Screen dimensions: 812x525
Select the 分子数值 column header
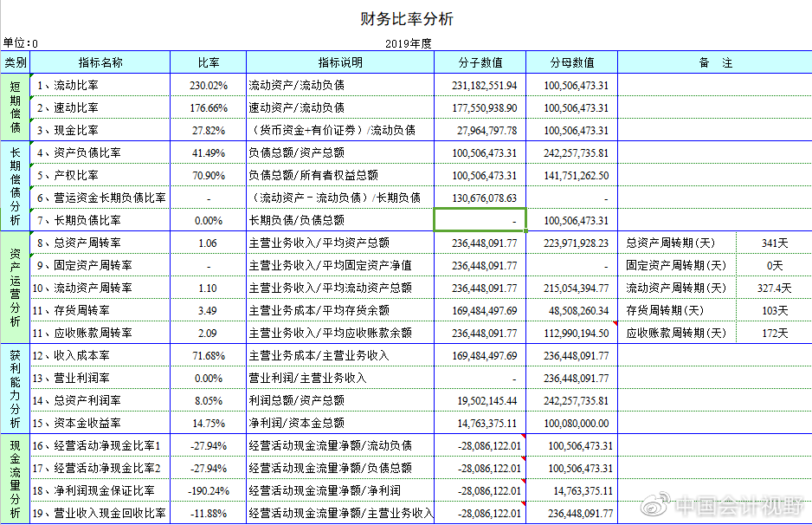(x=480, y=62)
